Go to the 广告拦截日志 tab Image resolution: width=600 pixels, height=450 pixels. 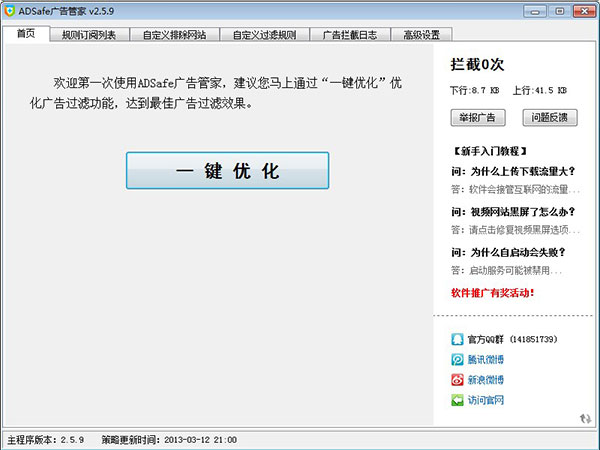[349, 35]
